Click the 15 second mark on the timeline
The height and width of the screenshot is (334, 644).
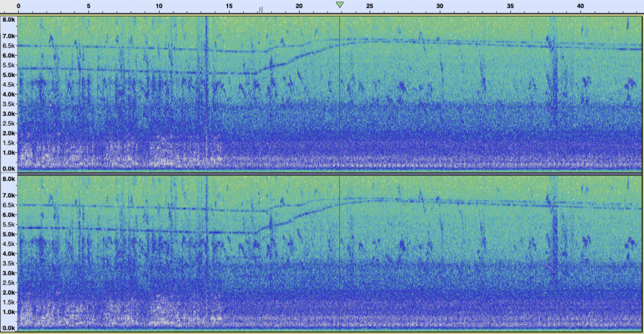pyautogui.click(x=229, y=6)
